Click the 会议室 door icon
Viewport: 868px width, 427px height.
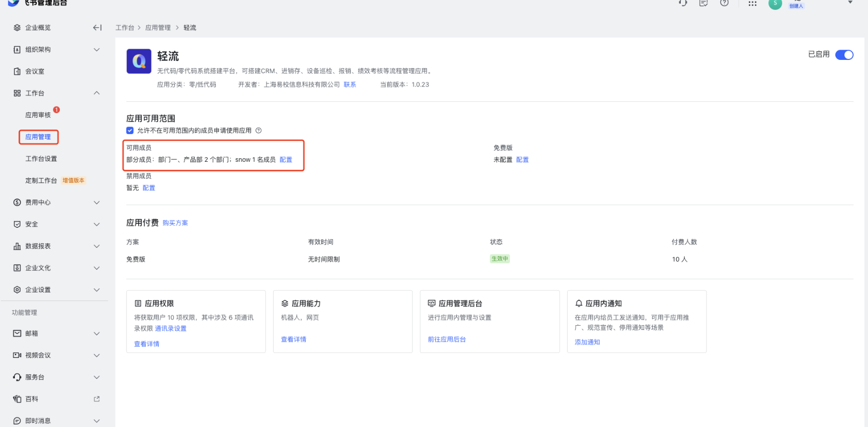tap(17, 72)
